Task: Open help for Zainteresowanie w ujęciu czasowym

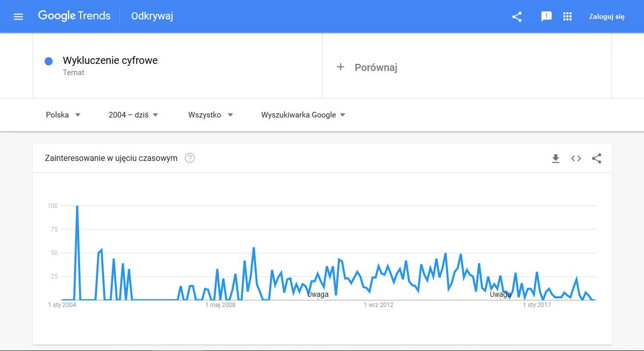Action: 190,158
